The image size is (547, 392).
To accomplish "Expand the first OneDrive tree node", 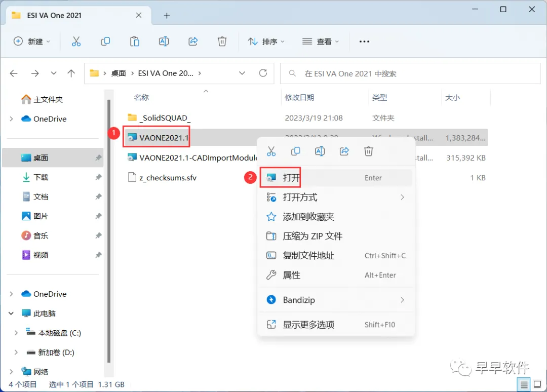I will 12,119.
